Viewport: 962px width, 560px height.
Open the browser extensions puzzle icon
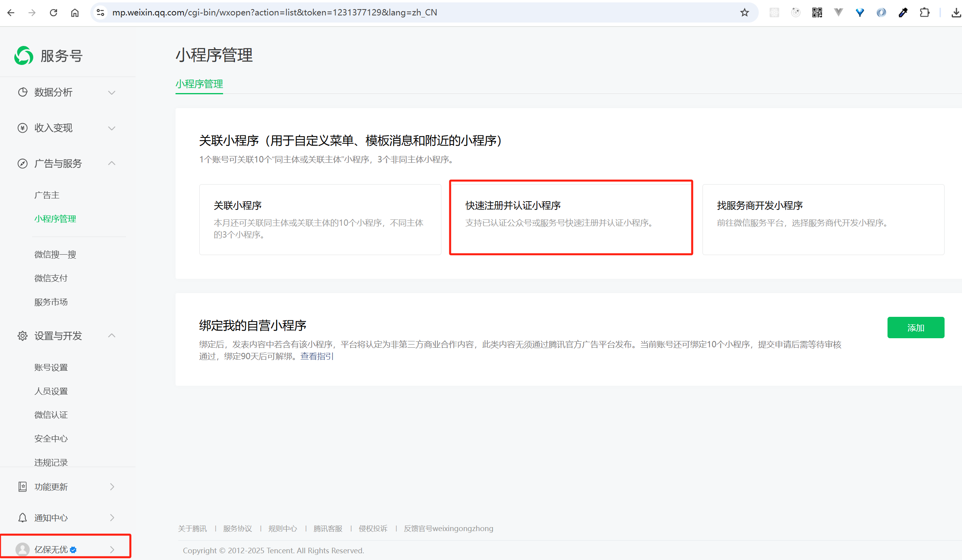tap(924, 13)
